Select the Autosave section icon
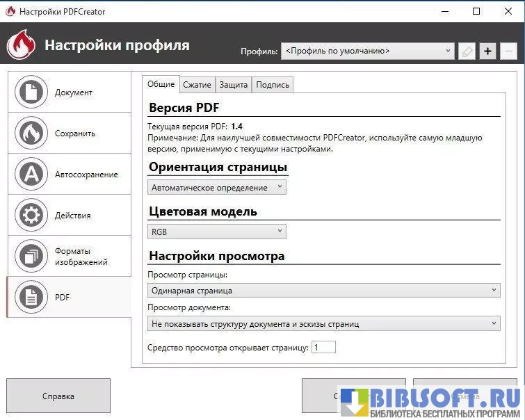Image resolution: width=525 pixels, height=420 pixels. point(31,175)
